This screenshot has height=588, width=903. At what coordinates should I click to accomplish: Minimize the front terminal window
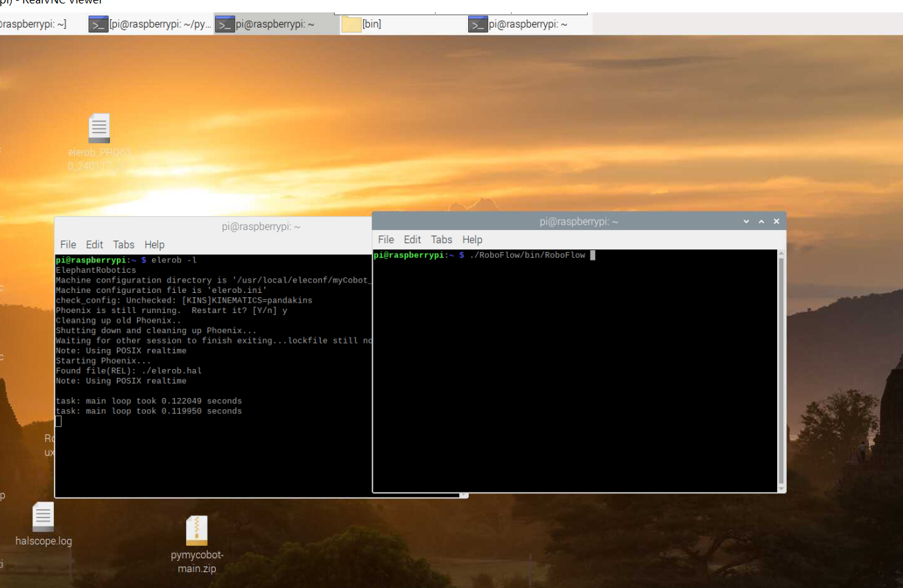pos(746,222)
